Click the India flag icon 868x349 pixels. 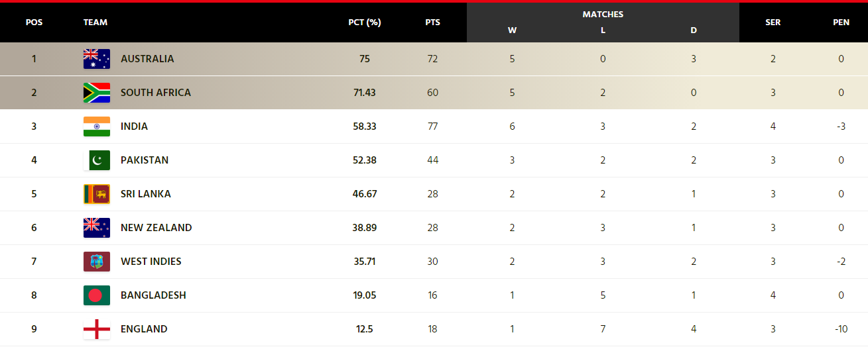click(x=96, y=126)
